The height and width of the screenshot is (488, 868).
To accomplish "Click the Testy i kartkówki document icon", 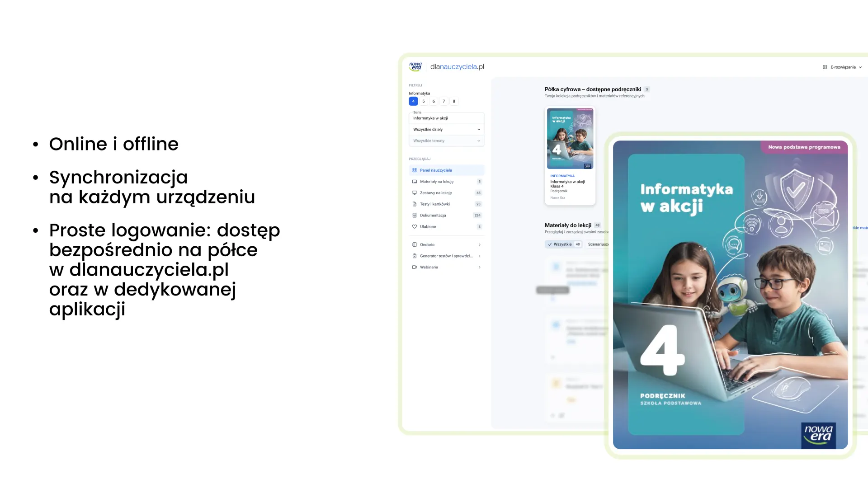I will pos(414,204).
